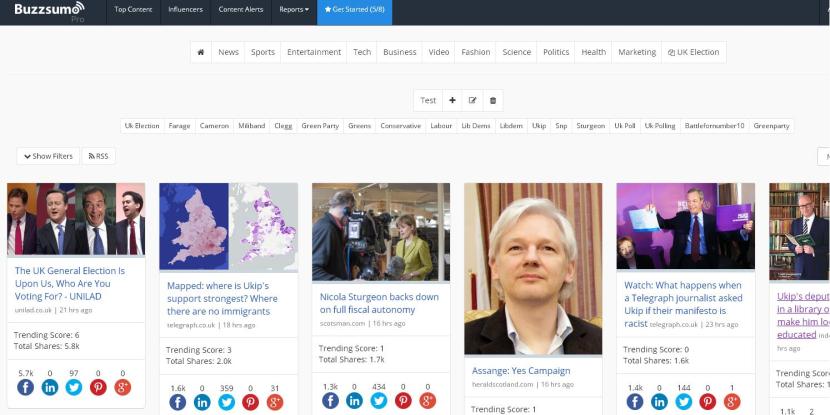This screenshot has height=415, width=830.
Task: Click the RSS button
Action: tap(97, 156)
